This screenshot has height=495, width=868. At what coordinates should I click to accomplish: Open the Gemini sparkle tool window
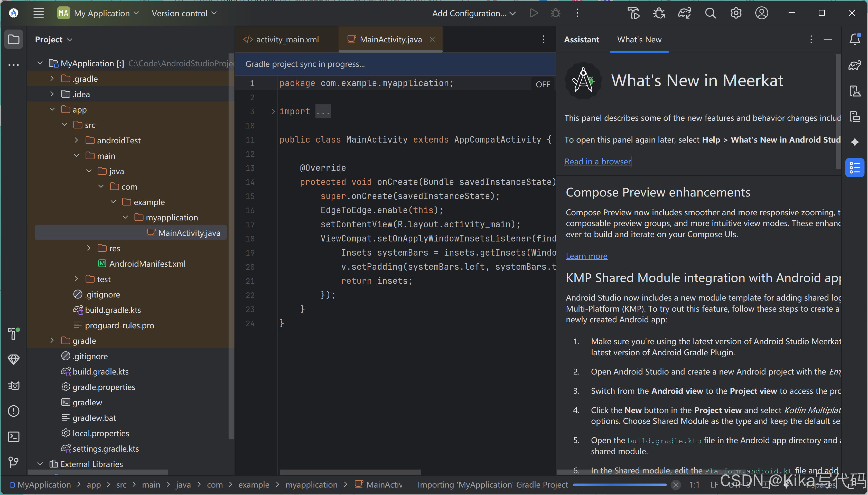855,142
